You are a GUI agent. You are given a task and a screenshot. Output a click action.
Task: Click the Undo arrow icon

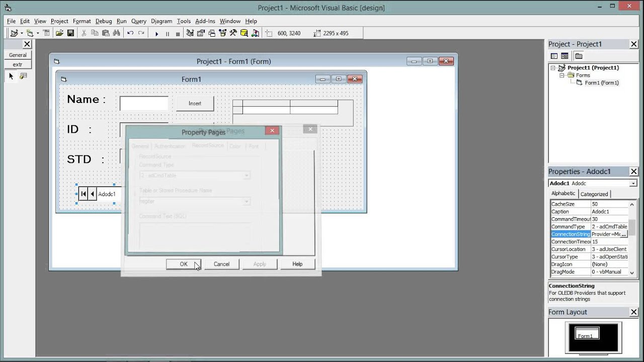[130, 33]
